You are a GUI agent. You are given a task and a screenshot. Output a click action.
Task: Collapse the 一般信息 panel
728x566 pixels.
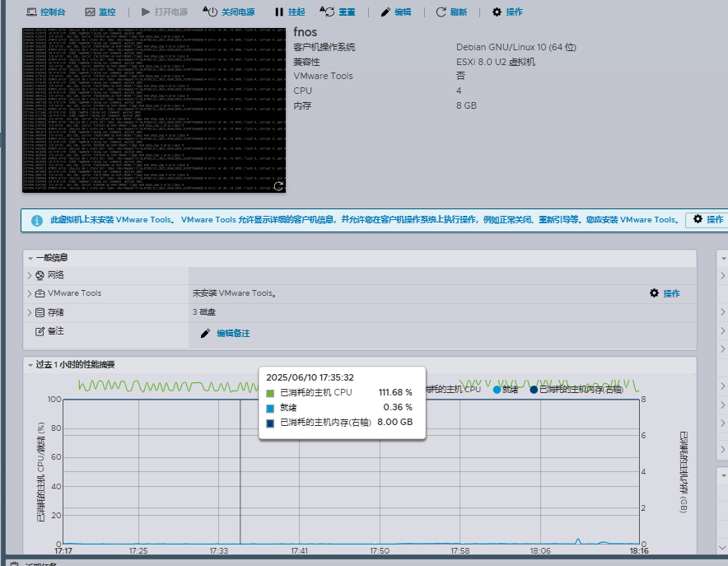(30, 258)
